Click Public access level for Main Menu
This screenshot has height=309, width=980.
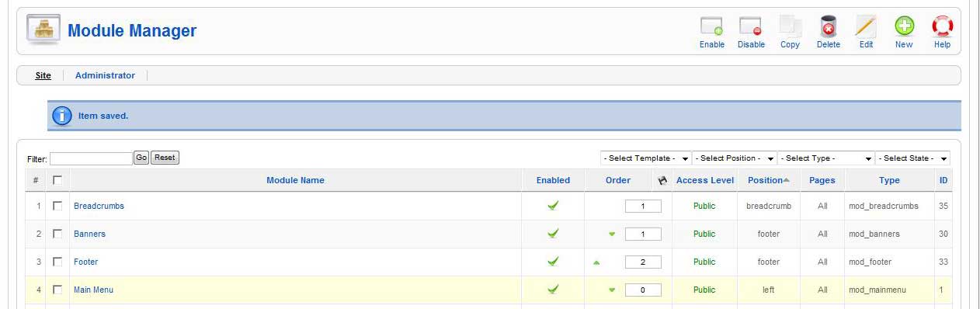(704, 290)
